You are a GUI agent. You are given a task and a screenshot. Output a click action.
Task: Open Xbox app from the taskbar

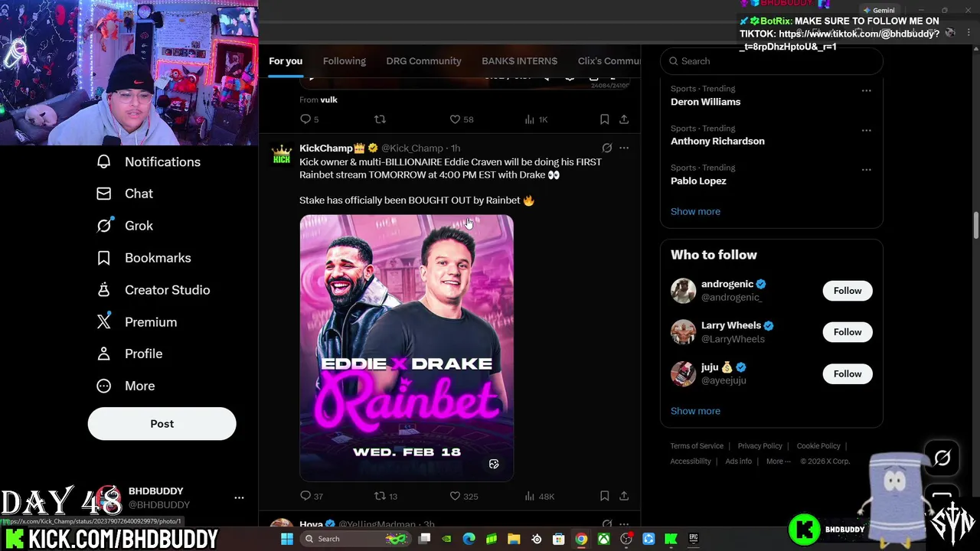[x=604, y=539]
